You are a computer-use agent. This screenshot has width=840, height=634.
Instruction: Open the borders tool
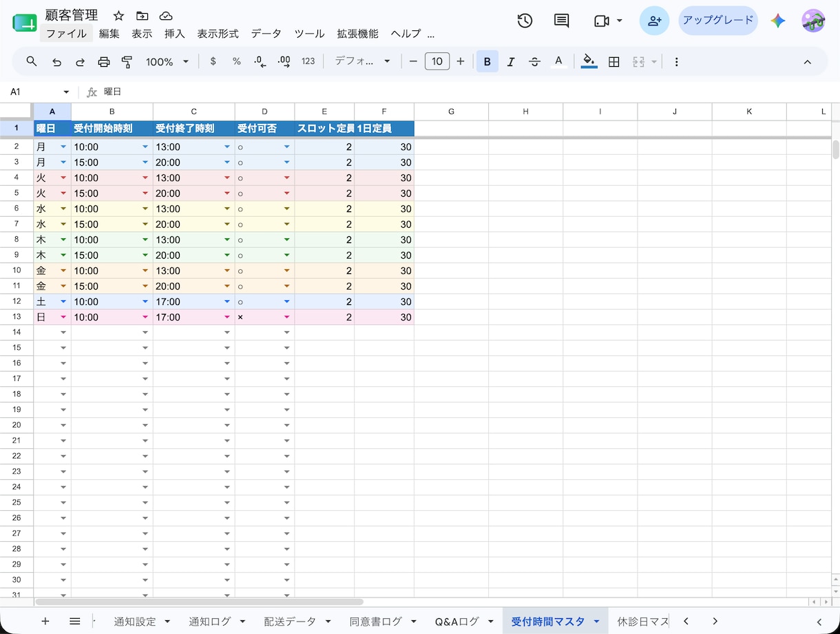click(x=614, y=61)
